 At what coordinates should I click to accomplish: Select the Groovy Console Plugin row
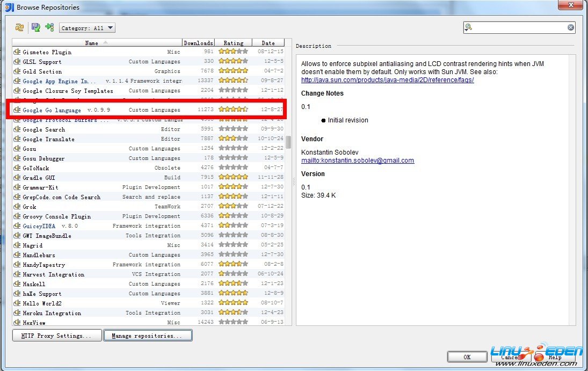149,216
